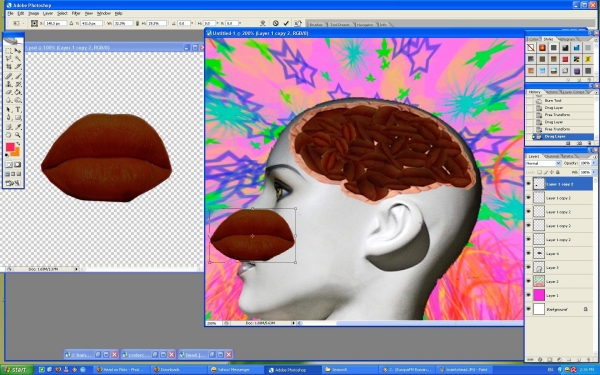Click the red foreground color swatch
Viewport: 600px width, 375px height.
click(x=10, y=147)
